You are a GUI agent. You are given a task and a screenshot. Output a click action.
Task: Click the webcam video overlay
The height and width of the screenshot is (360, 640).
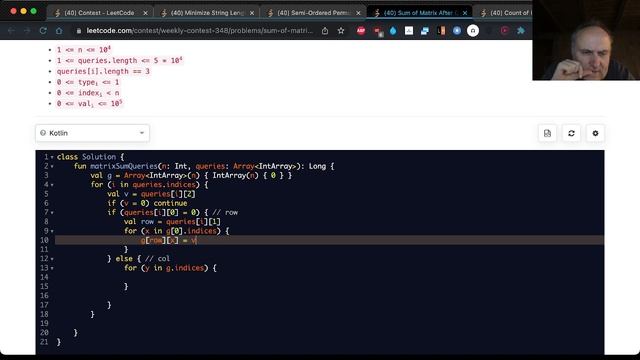pyautogui.click(x=586, y=40)
